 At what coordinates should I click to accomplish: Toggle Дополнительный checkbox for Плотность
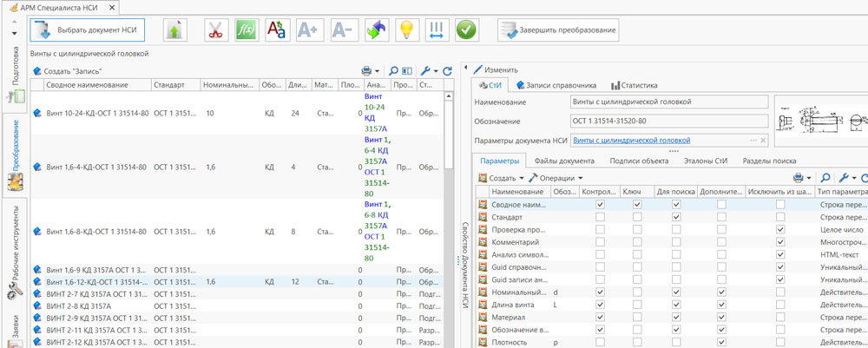pos(721,343)
